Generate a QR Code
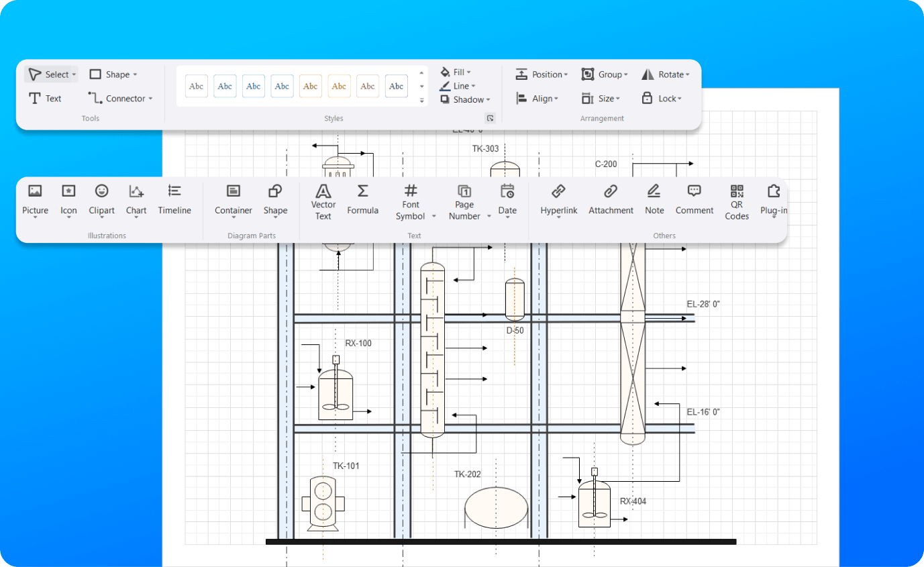 (x=736, y=199)
